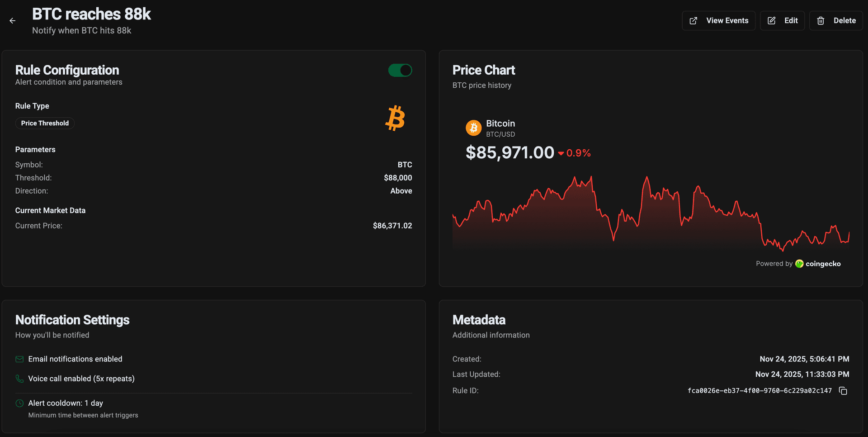868x437 pixels.
Task: Delete this alert rule
Action: [x=836, y=21]
